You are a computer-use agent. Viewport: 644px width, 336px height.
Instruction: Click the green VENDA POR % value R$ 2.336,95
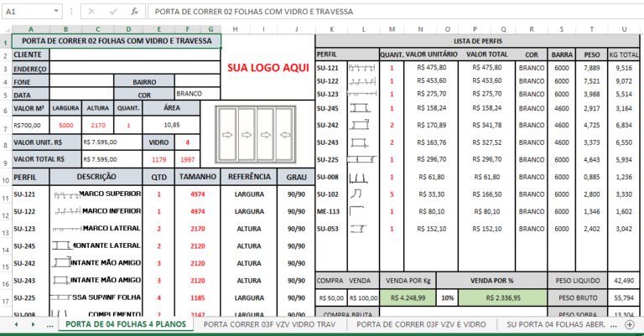coord(503,297)
